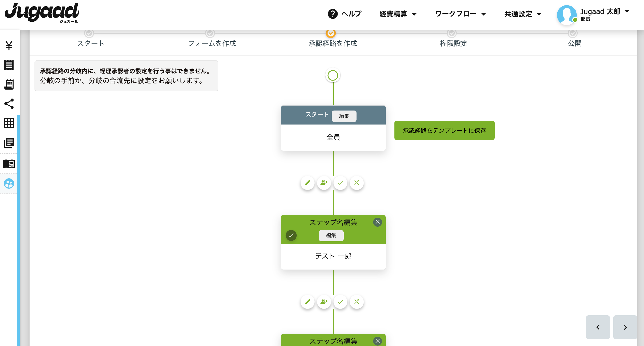Open the list document sidebar icon
Image resolution: width=644 pixels, height=346 pixels.
[9, 65]
